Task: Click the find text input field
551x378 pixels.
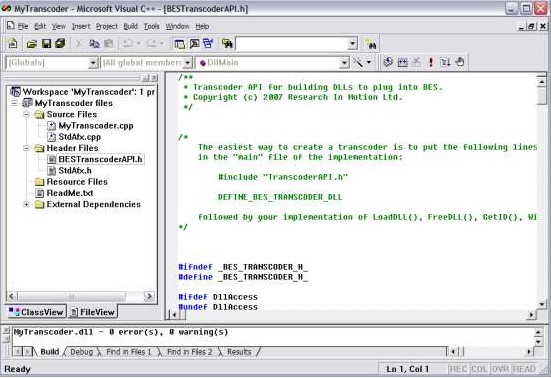Action: (x=292, y=44)
